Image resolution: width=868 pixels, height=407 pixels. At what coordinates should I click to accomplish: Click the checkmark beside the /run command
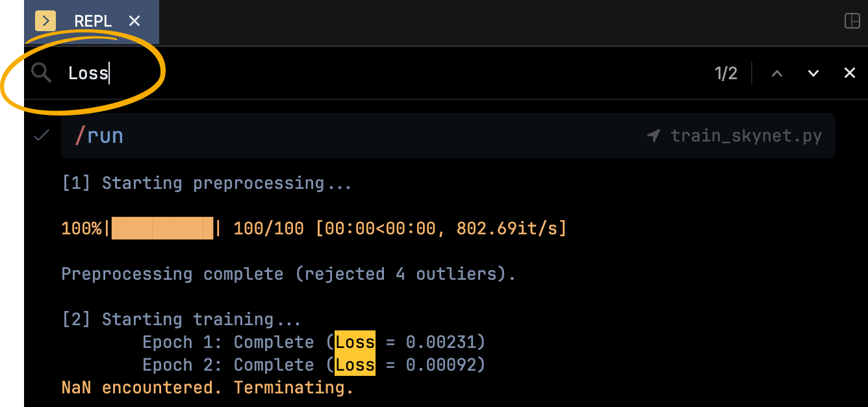(x=40, y=136)
